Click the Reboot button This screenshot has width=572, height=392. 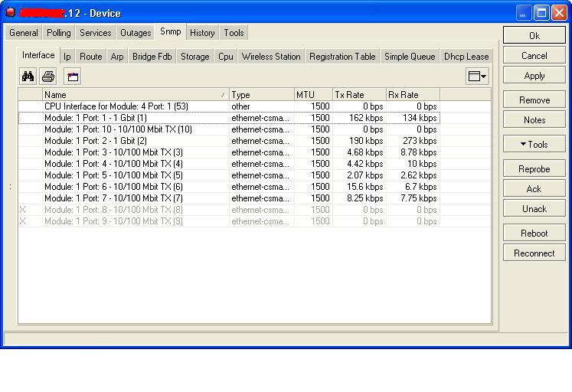[x=534, y=234]
